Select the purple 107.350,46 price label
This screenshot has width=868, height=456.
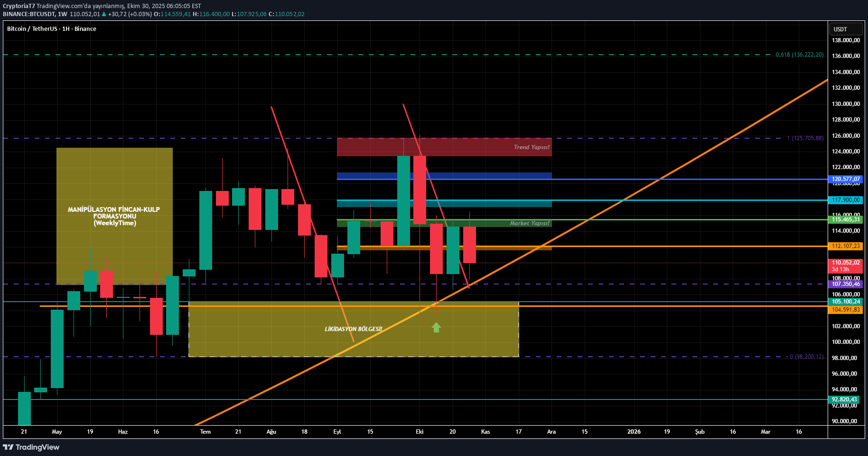click(845, 284)
